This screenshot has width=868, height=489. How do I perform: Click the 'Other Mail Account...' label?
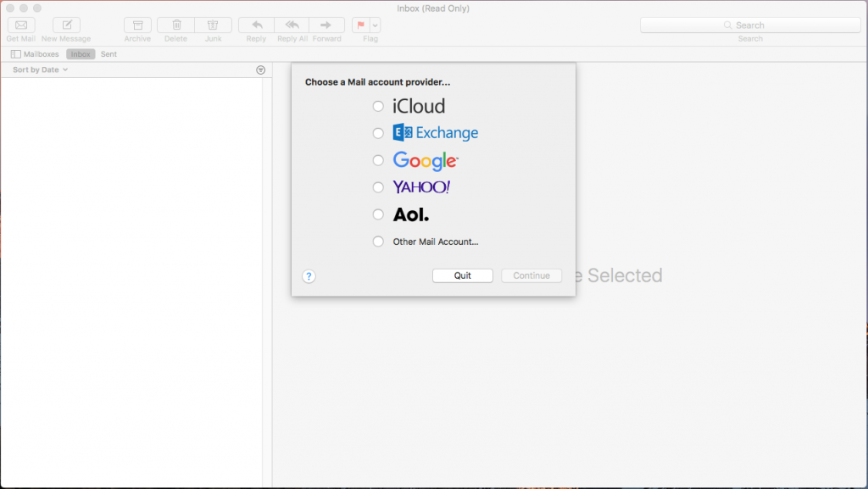point(436,242)
